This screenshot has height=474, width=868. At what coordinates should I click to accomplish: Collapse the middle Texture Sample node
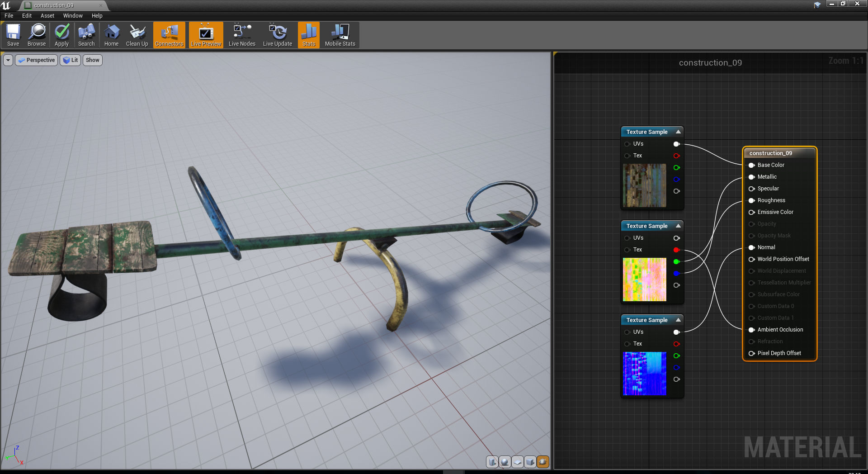[678, 226]
